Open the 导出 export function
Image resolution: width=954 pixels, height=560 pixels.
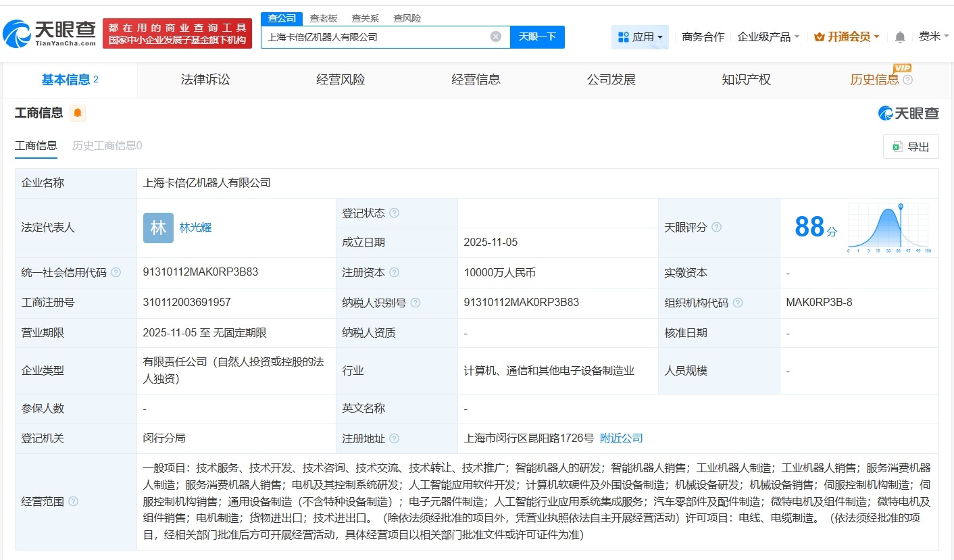tap(911, 147)
